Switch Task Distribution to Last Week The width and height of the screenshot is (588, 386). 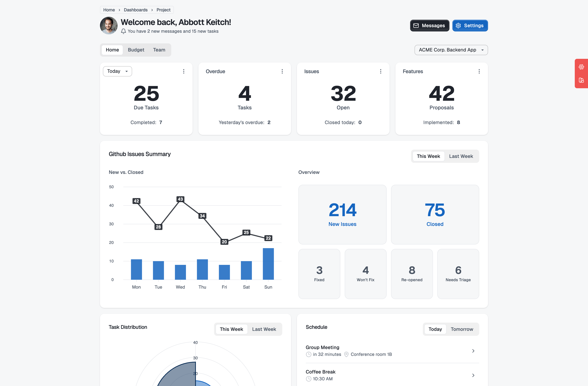264,329
